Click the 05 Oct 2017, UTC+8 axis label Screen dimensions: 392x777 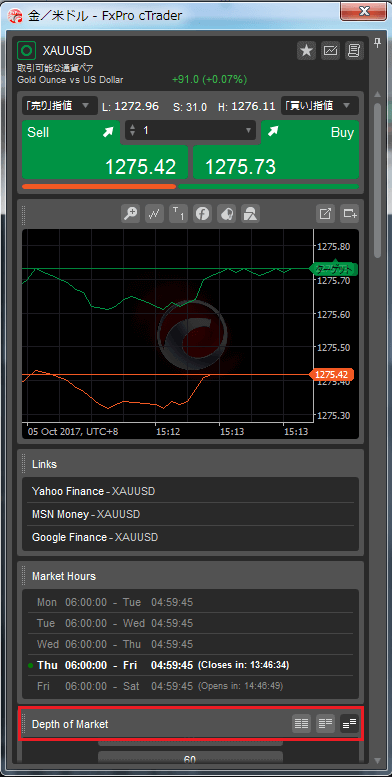click(x=73, y=432)
